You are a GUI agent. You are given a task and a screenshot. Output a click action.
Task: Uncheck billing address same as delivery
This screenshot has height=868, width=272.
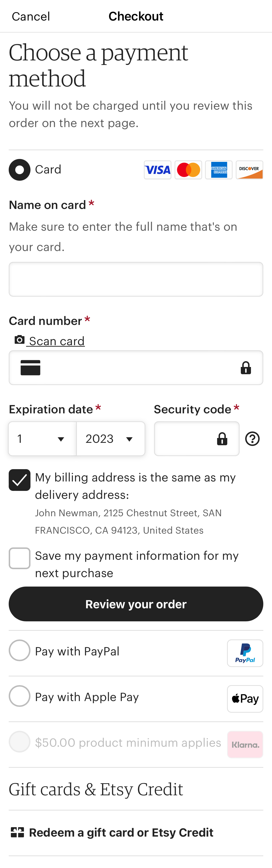tap(19, 480)
